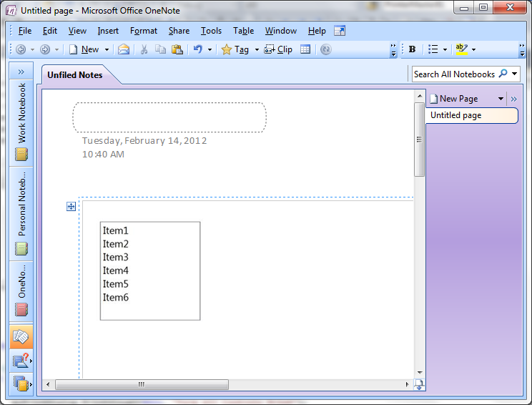Click the scroll-to-new-page icon at bottom

tap(419, 385)
